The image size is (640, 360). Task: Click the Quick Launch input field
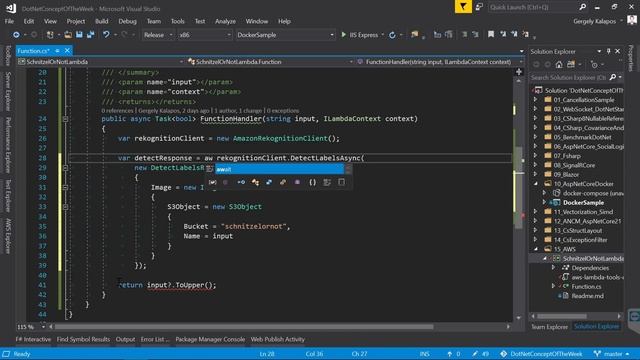point(533,7)
